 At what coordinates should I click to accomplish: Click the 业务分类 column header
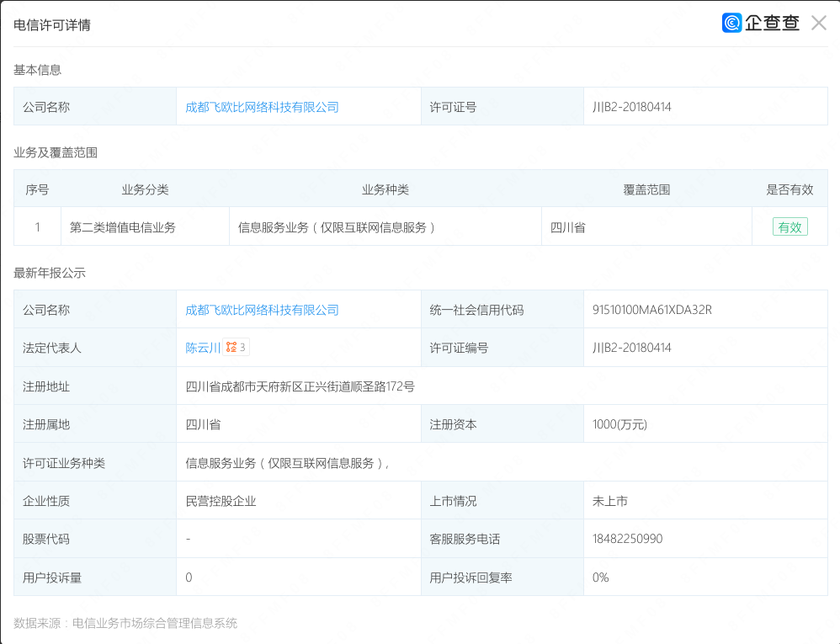pyautogui.click(x=145, y=189)
